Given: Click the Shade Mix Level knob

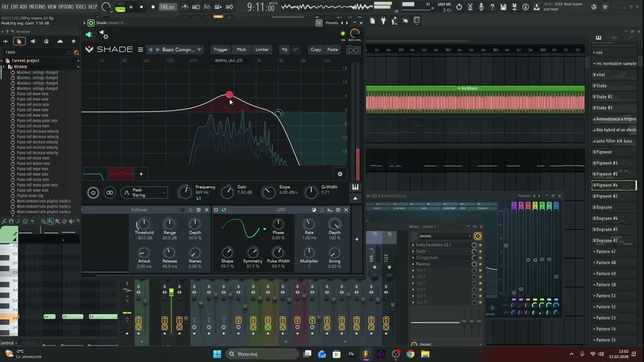Looking at the screenshot, I should (x=355, y=34).
